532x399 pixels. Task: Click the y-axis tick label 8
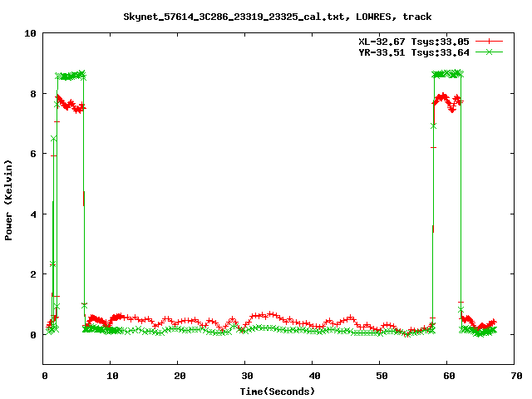click(33, 94)
